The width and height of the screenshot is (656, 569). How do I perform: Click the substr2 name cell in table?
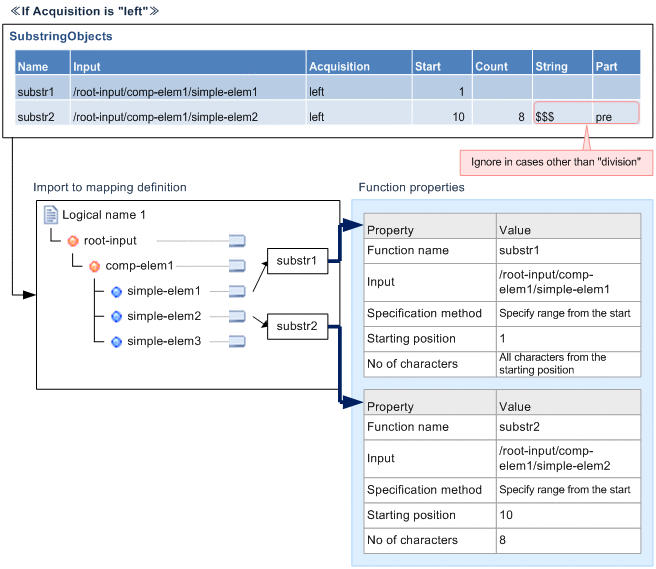[42, 113]
